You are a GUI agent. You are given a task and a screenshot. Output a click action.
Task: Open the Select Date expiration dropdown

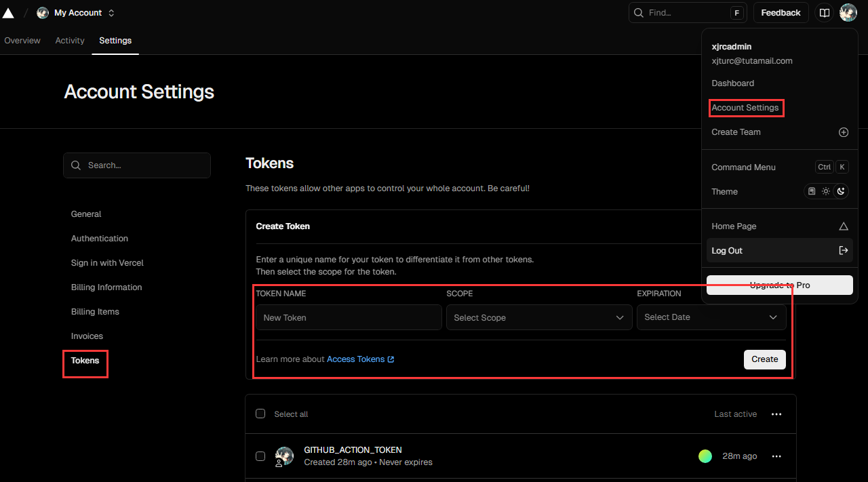point(711,317)
